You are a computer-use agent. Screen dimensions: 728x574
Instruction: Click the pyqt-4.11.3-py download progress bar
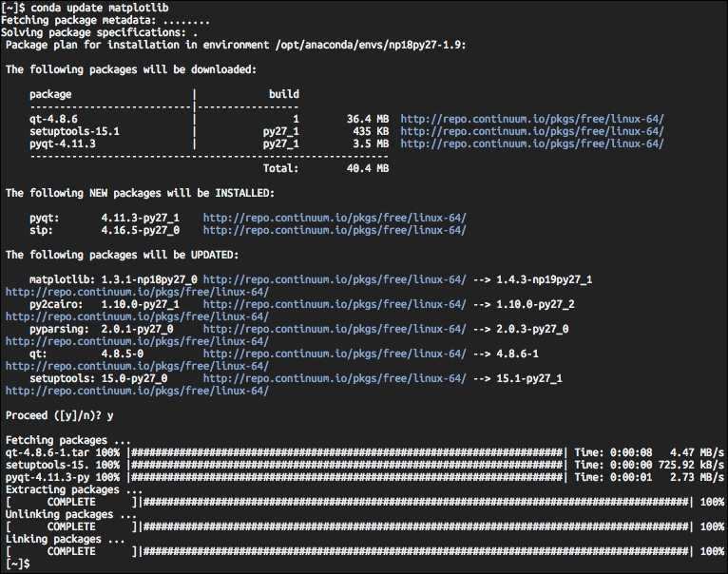click(347, 477)
